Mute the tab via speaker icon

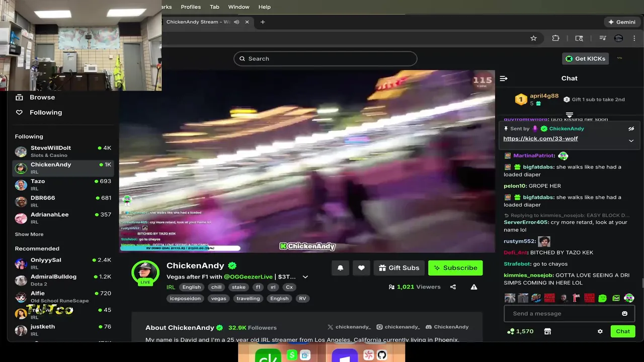point(236,22)
